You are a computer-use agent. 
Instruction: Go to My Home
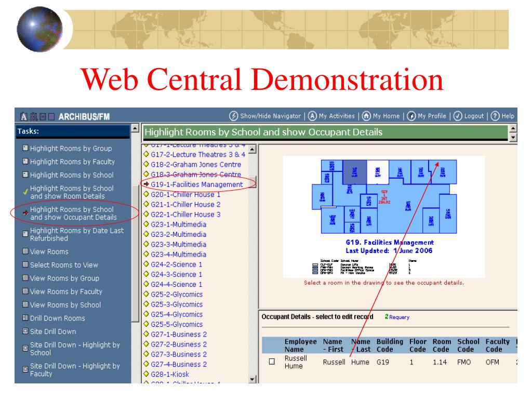coord(386,116)
